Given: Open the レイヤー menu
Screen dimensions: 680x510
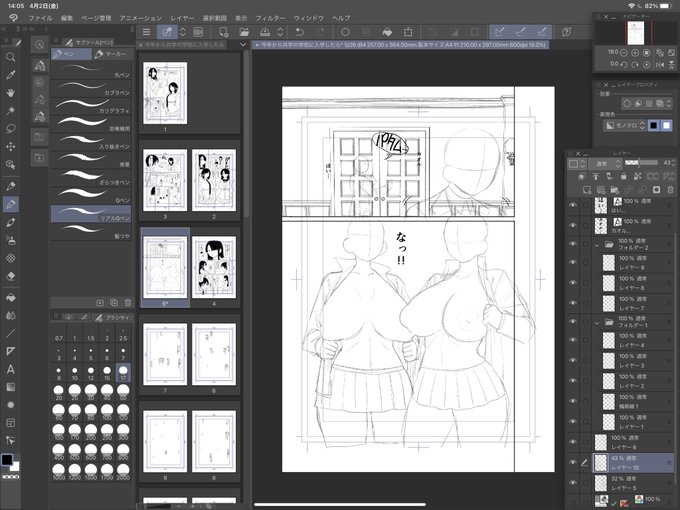Looking at the screenshot, I should [182, 18].
